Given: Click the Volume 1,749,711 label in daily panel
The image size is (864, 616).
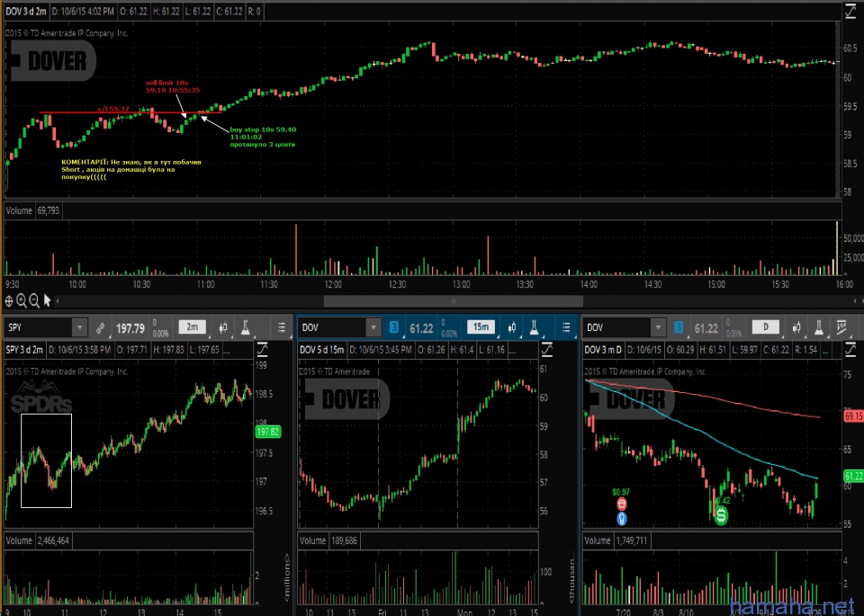Looking at the screenshot, I should point(616,540).
